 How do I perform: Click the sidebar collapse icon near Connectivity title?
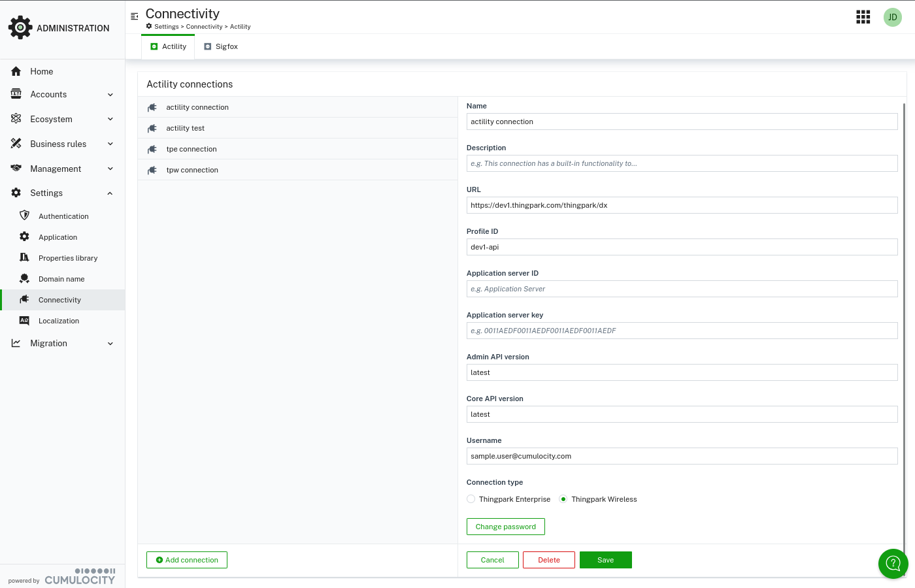135,16
